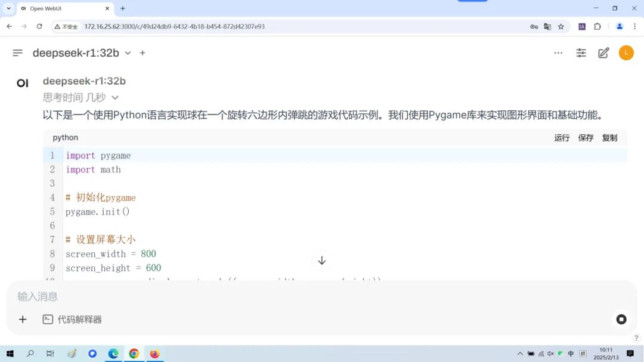644x362 pixels.
Task: Open the tab search dropdown arrow
Action: [x=8, y=8]
